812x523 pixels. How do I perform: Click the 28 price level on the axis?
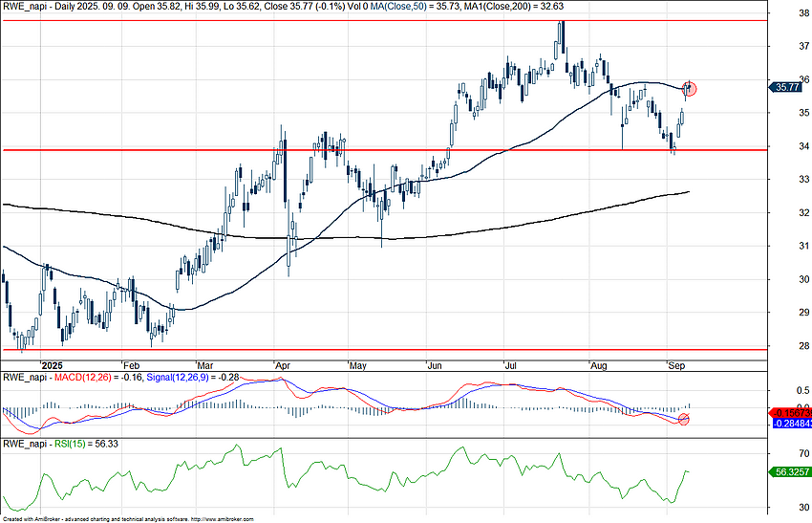803,346
